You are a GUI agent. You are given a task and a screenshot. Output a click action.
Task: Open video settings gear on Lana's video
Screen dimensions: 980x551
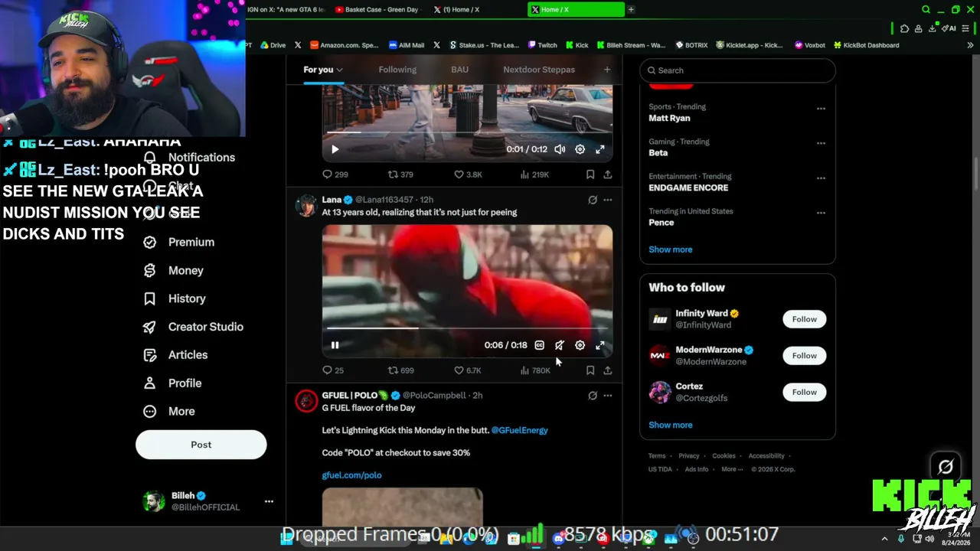click(x=580, y=345)
